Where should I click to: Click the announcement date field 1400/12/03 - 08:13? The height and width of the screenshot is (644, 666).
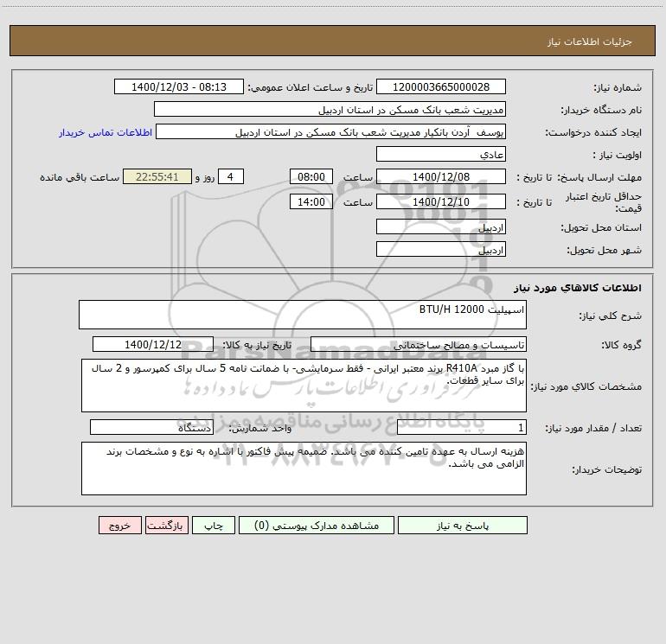179,86
